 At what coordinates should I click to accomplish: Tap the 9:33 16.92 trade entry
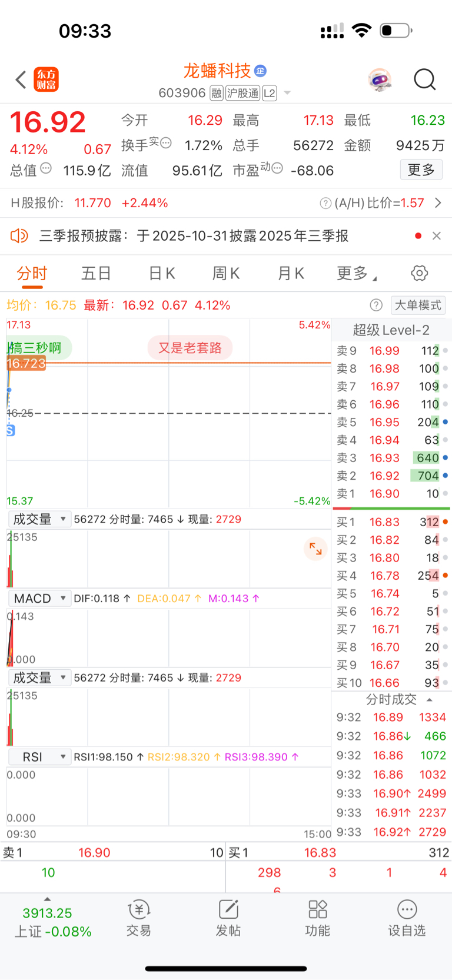pos(391,832)
